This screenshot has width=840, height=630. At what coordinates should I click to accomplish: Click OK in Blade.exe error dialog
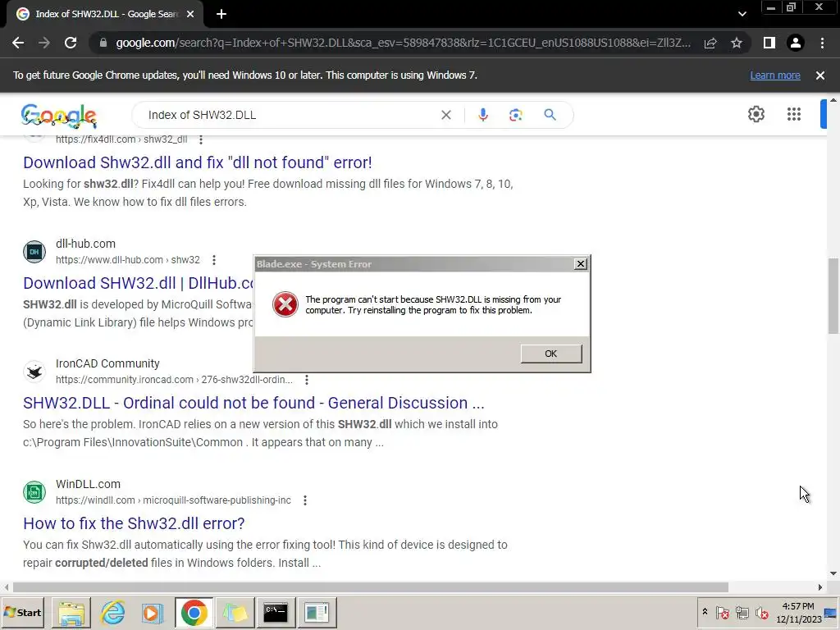[x=550, y=354]
